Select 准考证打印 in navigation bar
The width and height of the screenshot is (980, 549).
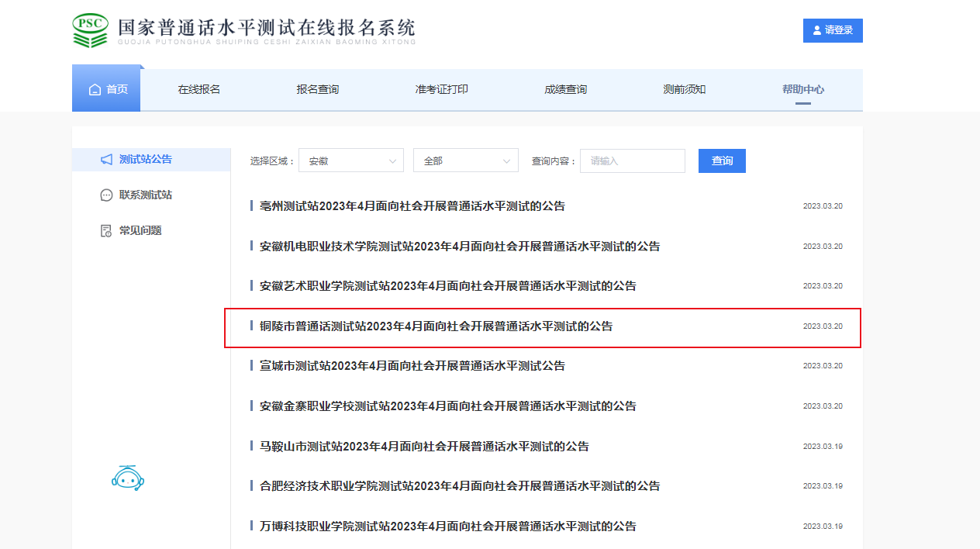click(x=441, y=89)
